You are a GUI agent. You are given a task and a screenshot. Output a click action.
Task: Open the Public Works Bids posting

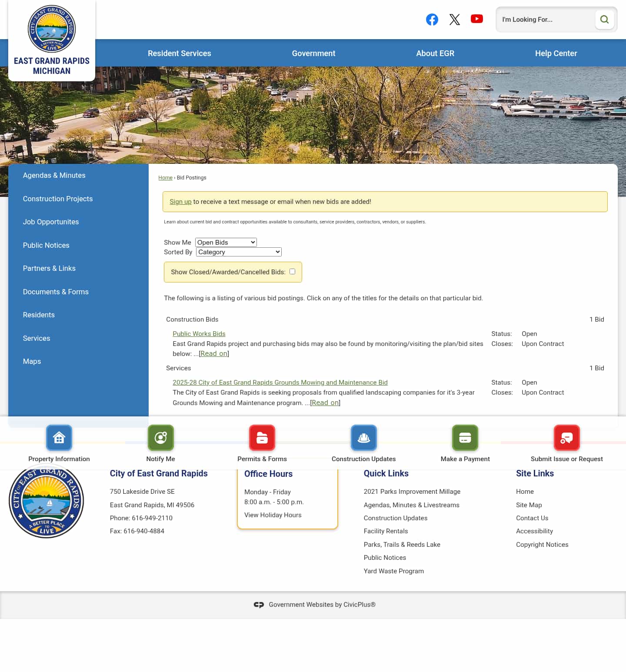click(x=199, y=334)
